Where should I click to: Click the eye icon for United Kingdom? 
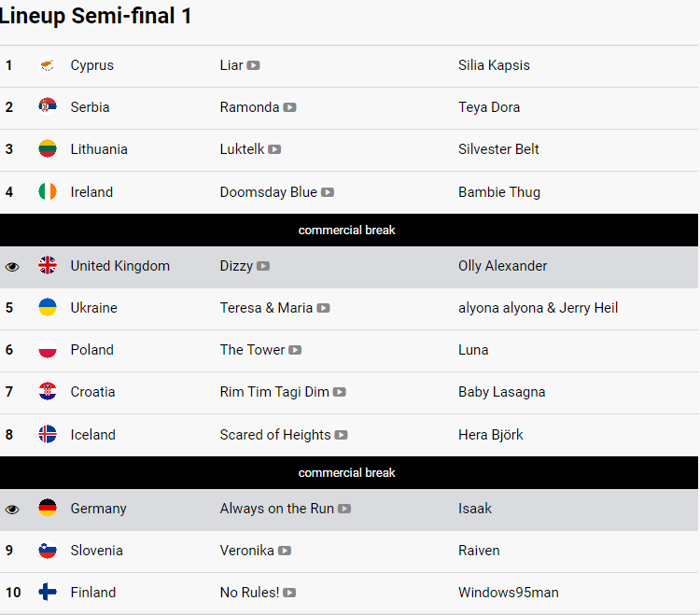[12, 267]
